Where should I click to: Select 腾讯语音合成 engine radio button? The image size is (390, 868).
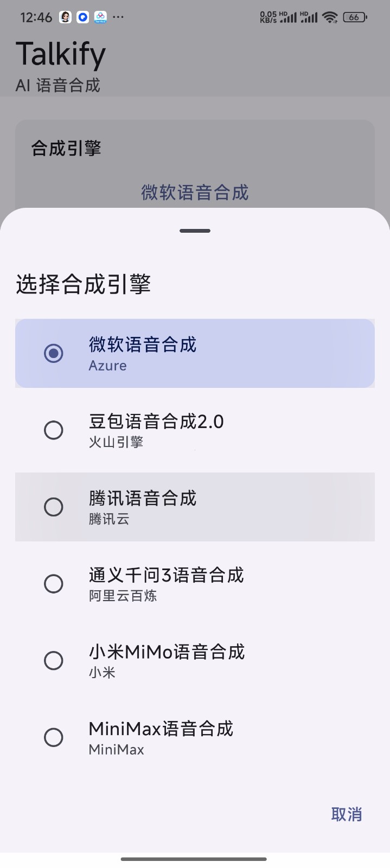click(x=53, y=507)
